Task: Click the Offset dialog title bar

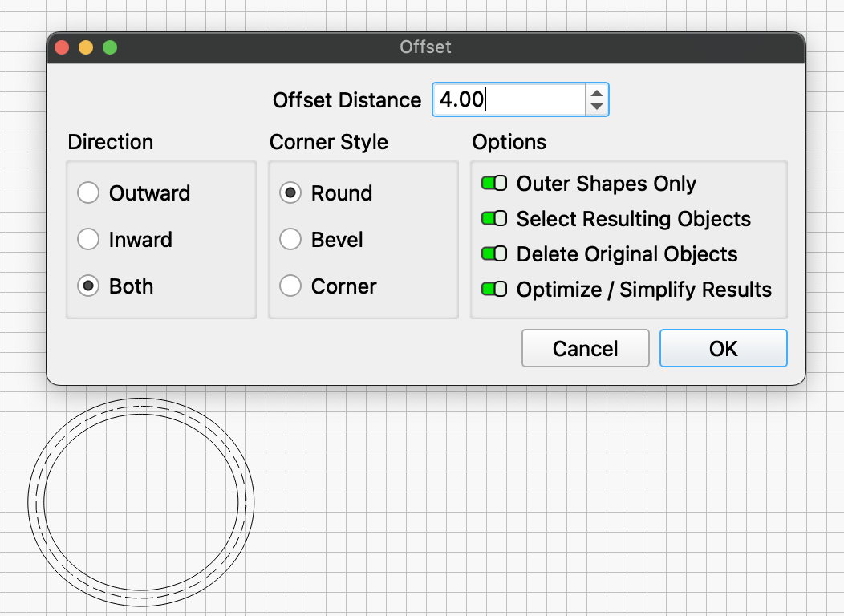Action: (425, 47)
